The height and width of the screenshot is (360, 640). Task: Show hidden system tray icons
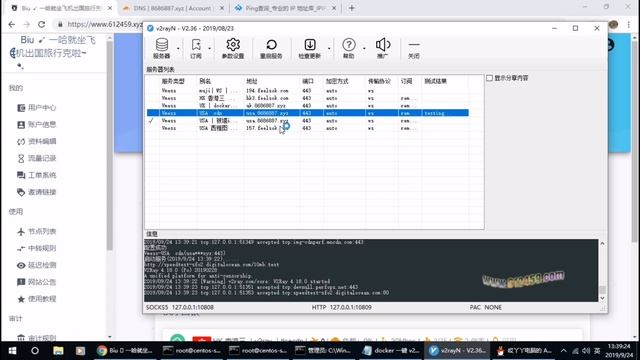click(x=563, y=351)
